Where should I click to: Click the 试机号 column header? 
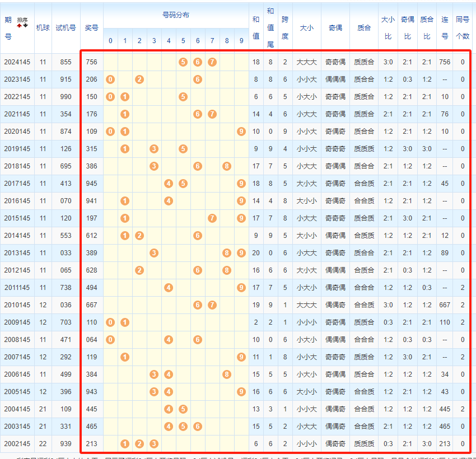coord(66,27)
